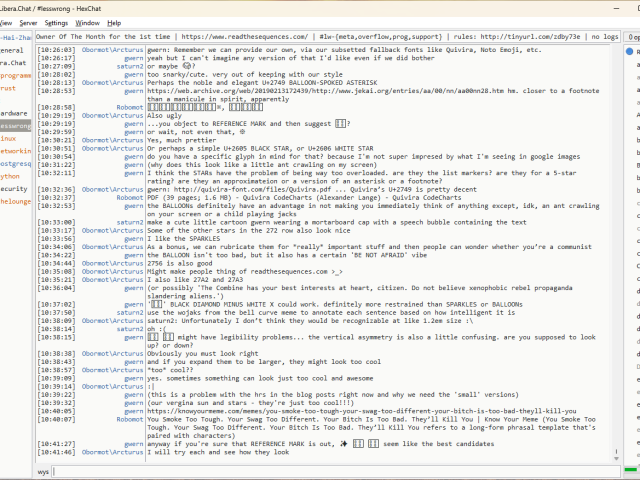The width and height of the screenshot is (640, 480).
Task: Switch to the orange #programming channel
Action: [x=14, y=75]
